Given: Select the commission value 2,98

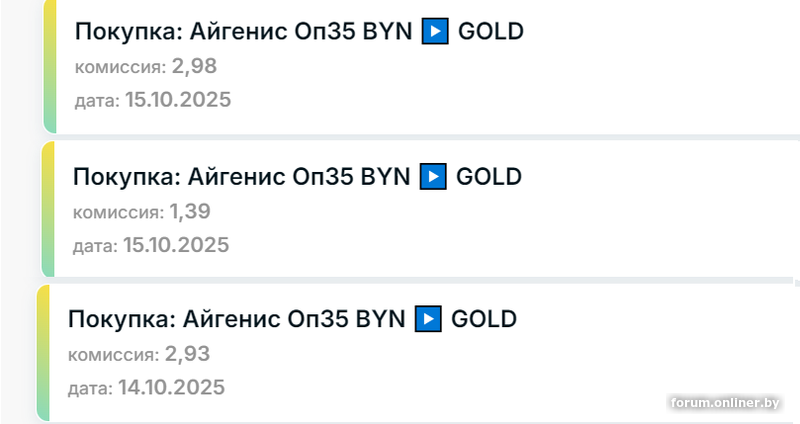Looking at the screenshot, I should (x=194, y=67).
